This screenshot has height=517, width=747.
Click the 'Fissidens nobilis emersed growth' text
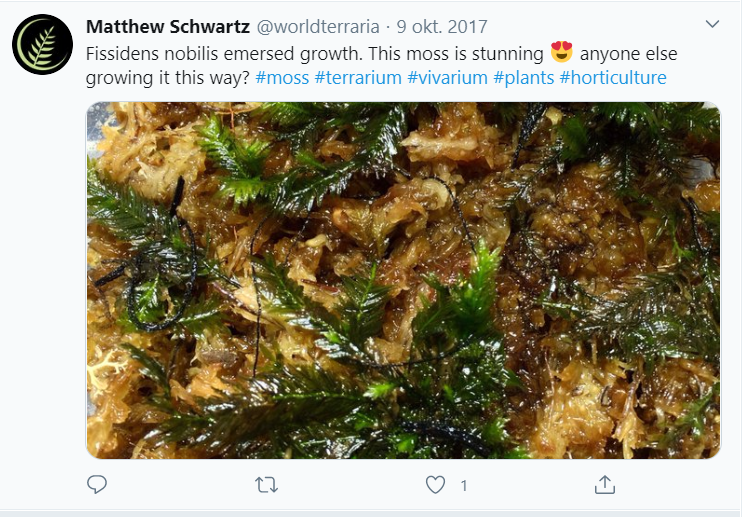pos(212,52)
